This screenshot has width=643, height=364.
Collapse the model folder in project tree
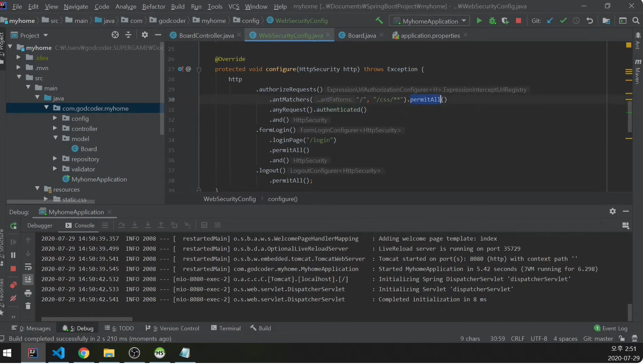point(55,139)
